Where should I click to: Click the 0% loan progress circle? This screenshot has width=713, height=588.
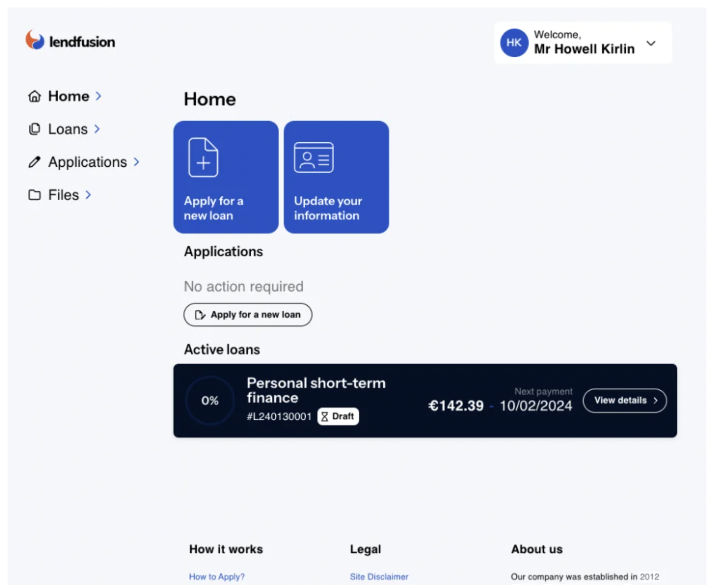210,401
